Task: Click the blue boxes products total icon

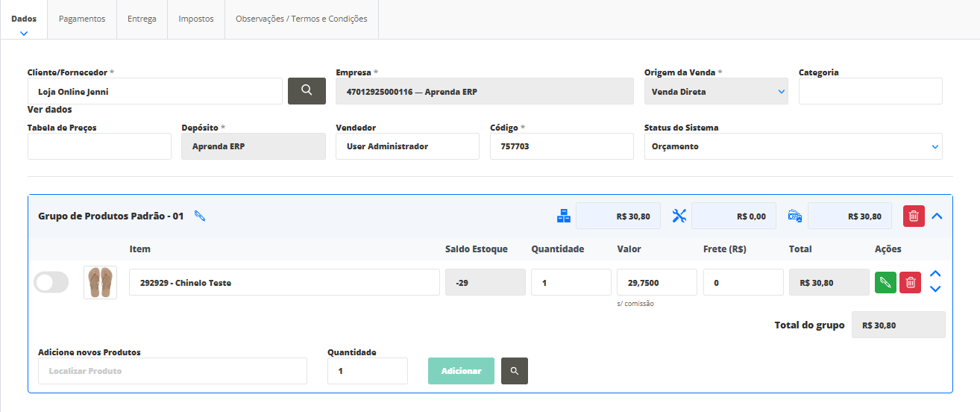Action: (564, 216)
